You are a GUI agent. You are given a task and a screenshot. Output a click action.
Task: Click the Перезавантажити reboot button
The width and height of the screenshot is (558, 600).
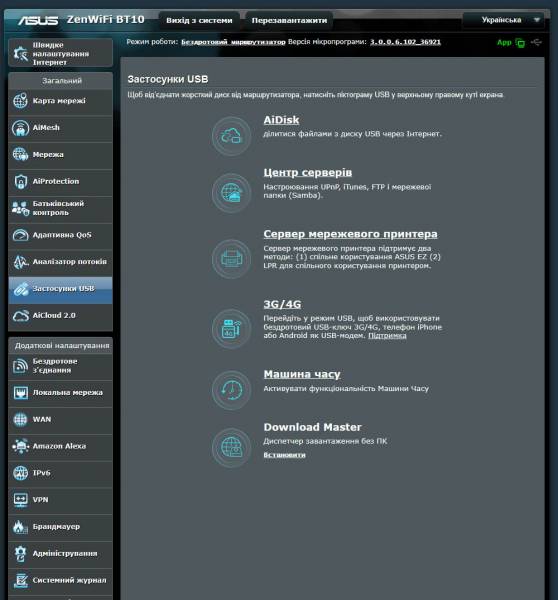click(x=289, y=20)
